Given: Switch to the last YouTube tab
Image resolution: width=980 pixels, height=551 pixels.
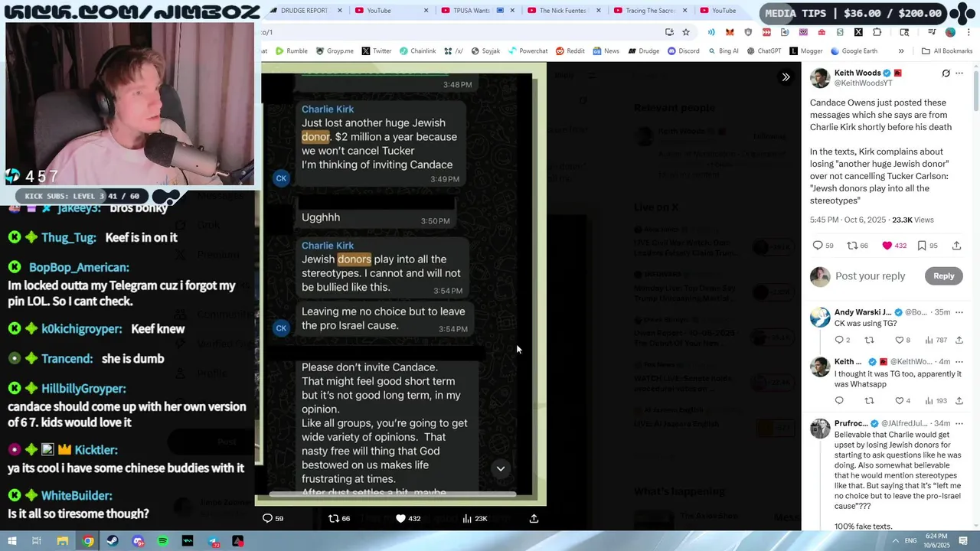Looking at the screenshot, I should coord(724,11).
